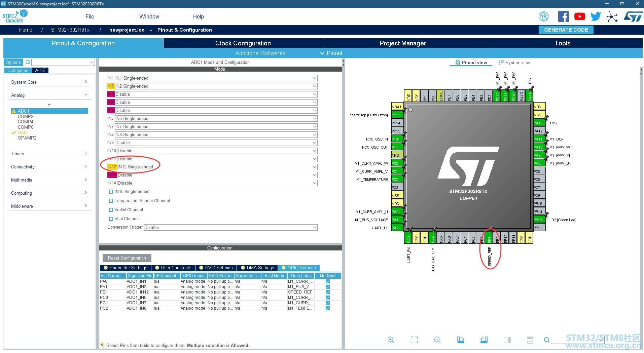Click the ADC1 warning icon
Image resolution: width=644 pixels, height=353 pixels.
coord(14,111)
